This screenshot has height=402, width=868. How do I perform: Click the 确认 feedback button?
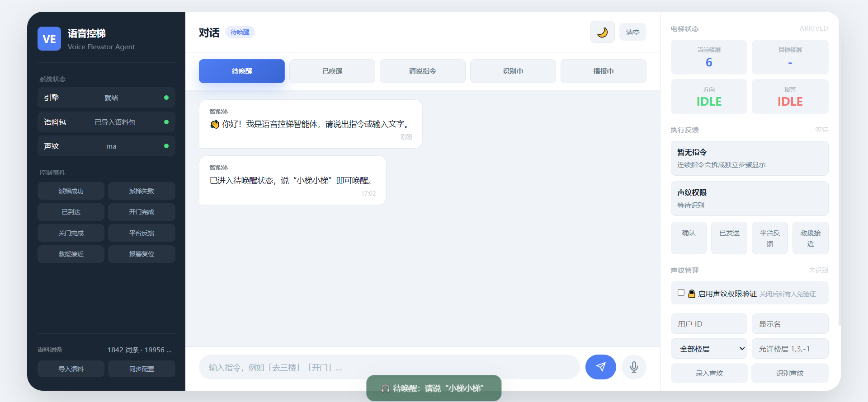[689, 238]
